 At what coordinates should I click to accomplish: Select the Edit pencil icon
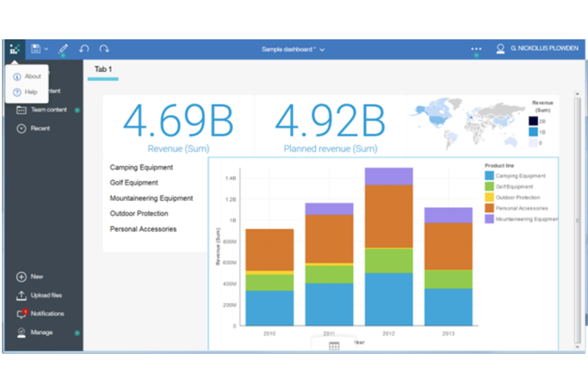[63, 48]
